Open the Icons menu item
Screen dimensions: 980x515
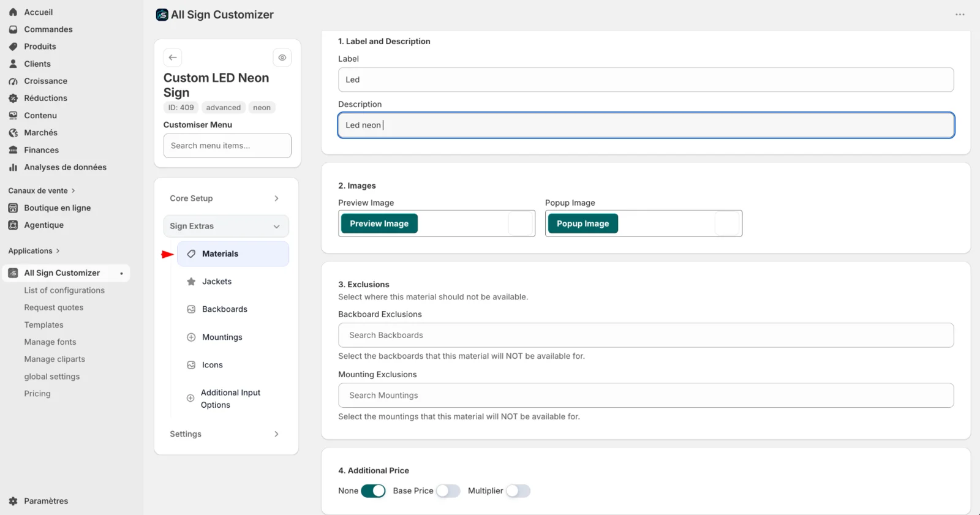click(x=233, y=365)
